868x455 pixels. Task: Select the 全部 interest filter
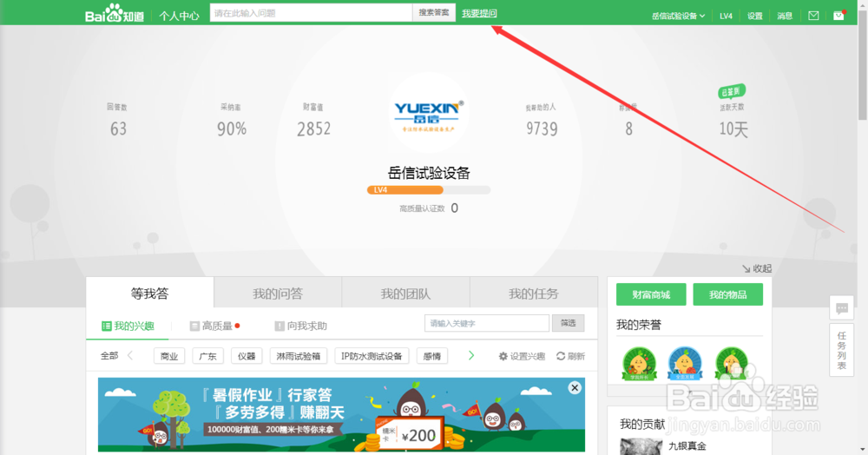pyautogui.click(x=109, y=355)
